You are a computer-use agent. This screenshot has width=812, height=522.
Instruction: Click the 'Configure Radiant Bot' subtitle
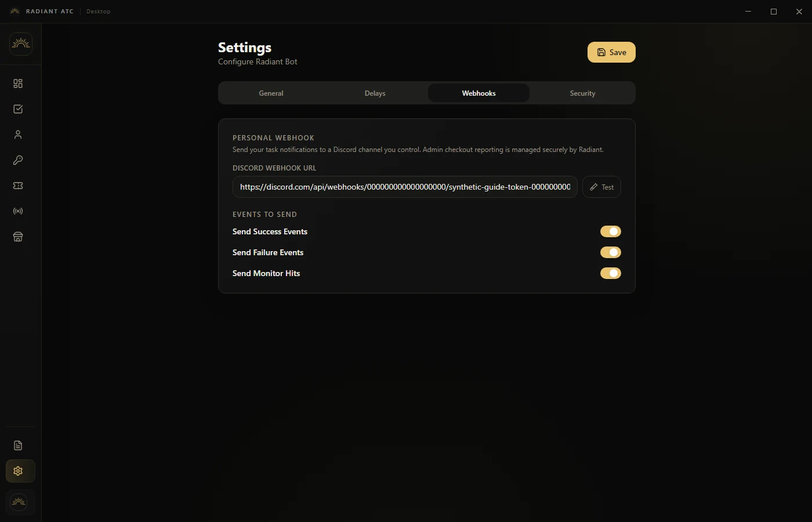(x=258, y=61)
